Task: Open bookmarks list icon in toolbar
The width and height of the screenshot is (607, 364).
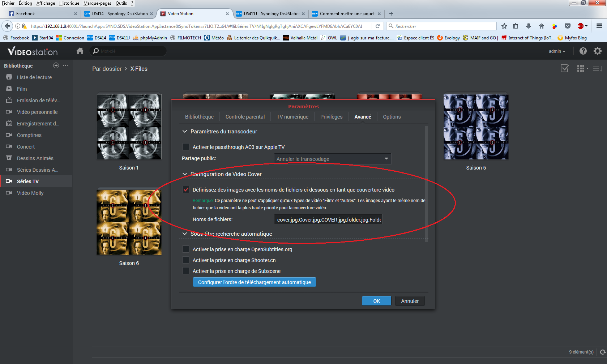Action: 516,26
